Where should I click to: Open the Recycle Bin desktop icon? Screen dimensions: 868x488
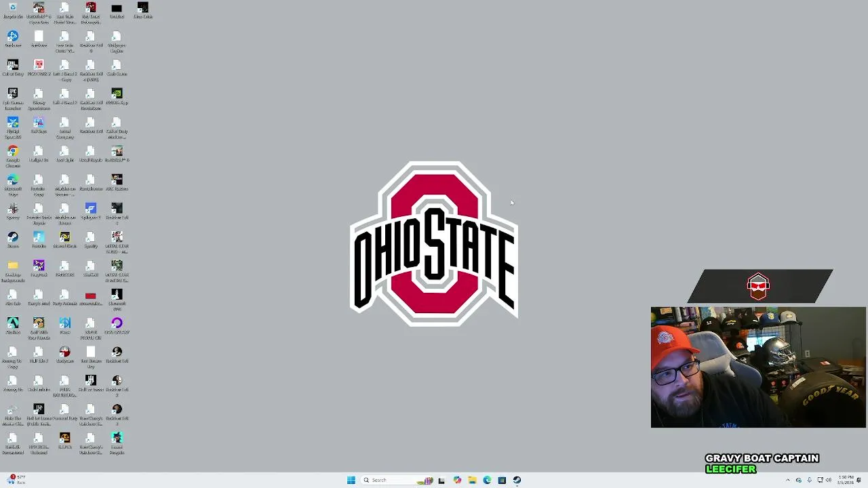pyautogui.click(x=13, y=11)
